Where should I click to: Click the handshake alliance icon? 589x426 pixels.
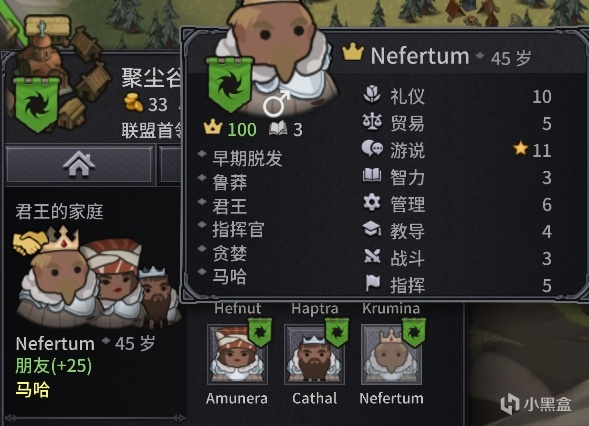point(30,242)
